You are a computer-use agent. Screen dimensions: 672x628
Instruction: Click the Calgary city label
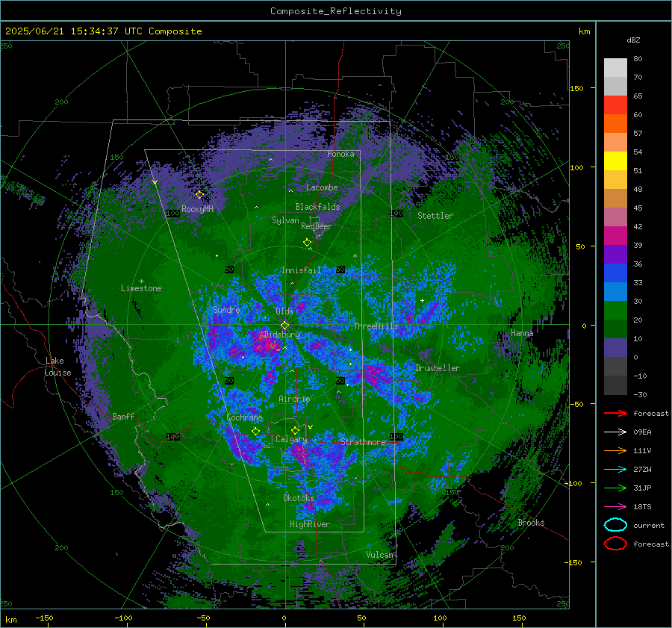[x=291, y=439]
